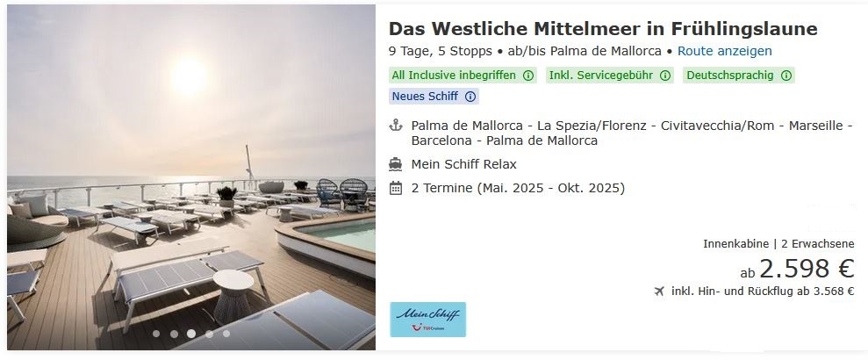The height and width of the screenshot is (360, 868).
Task: Click info icon beside Deutschsprachig badge
Action: tap(786, 76)
